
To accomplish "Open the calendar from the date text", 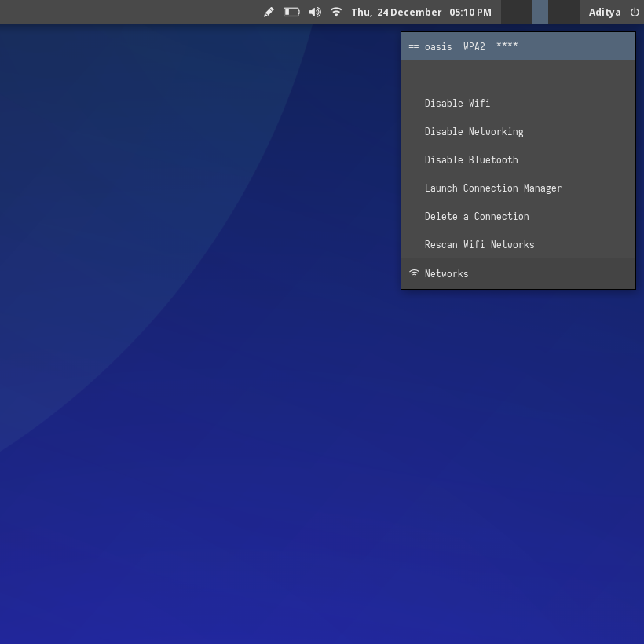I will click(396, 12).
